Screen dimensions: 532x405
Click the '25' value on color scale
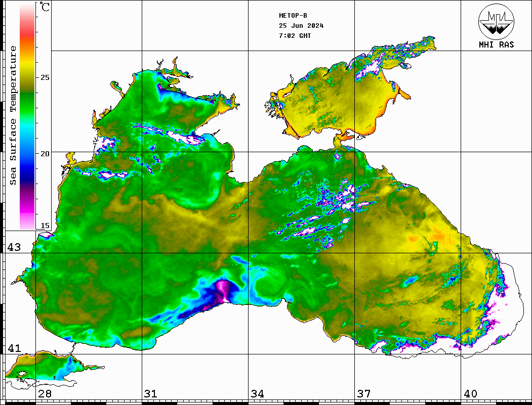point(45,77)
